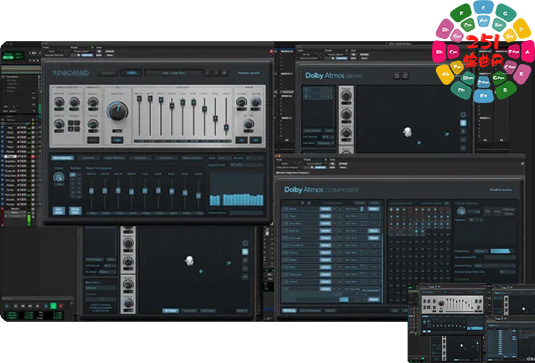Select the second view button in bottom Beam window

pos(189,310)
